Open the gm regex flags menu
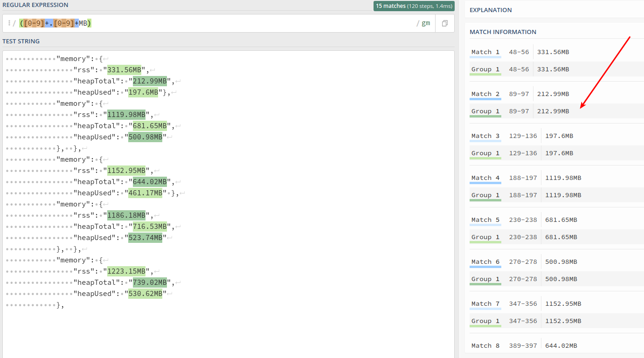The height and width of the screenshot is (358, 644). tap(426, 23)
